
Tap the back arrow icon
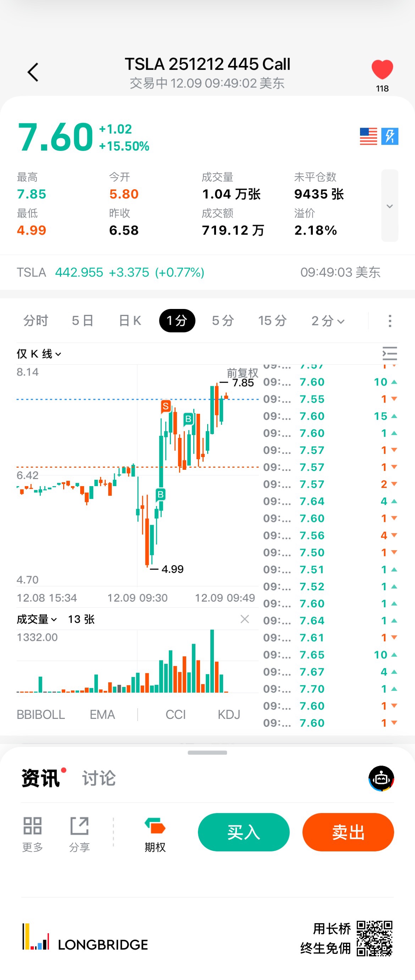pyautogui.click(x=33, y=72)
